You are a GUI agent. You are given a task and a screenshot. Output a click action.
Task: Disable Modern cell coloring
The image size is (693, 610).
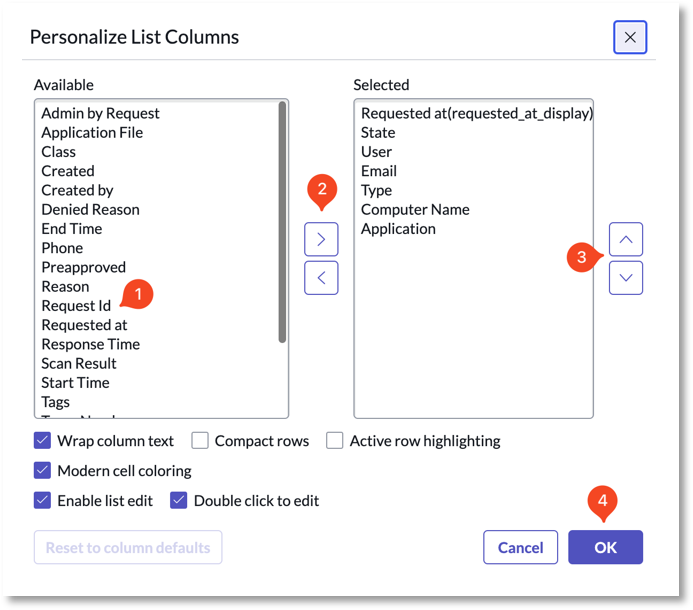(x=42, y=470)
